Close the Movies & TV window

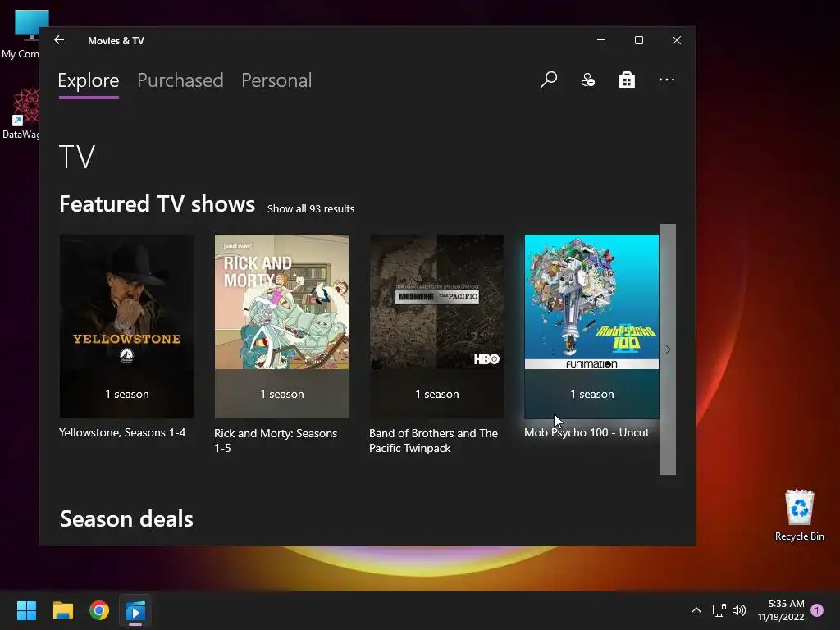pos(677,40)
